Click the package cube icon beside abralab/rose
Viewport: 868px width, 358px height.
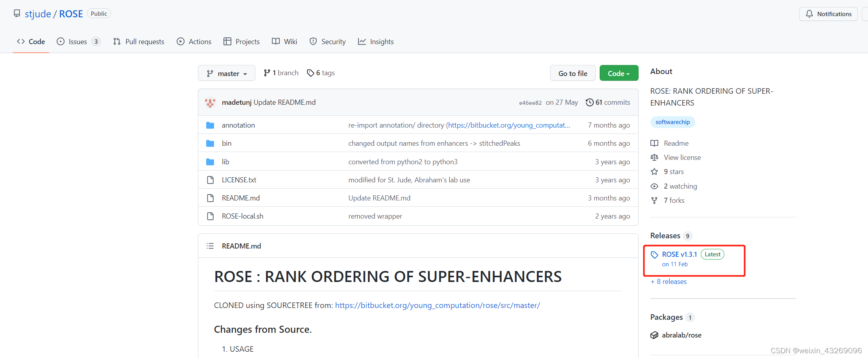[x=654, y=335]
